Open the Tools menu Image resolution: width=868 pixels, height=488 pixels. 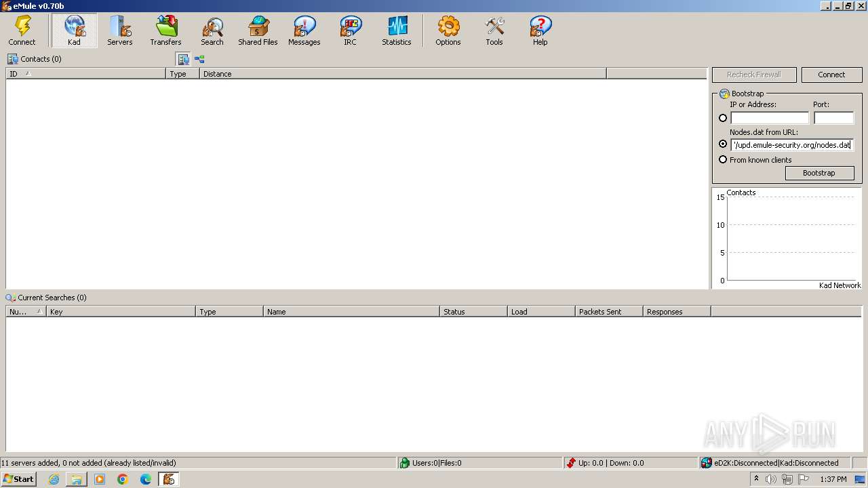click(494, 31)
